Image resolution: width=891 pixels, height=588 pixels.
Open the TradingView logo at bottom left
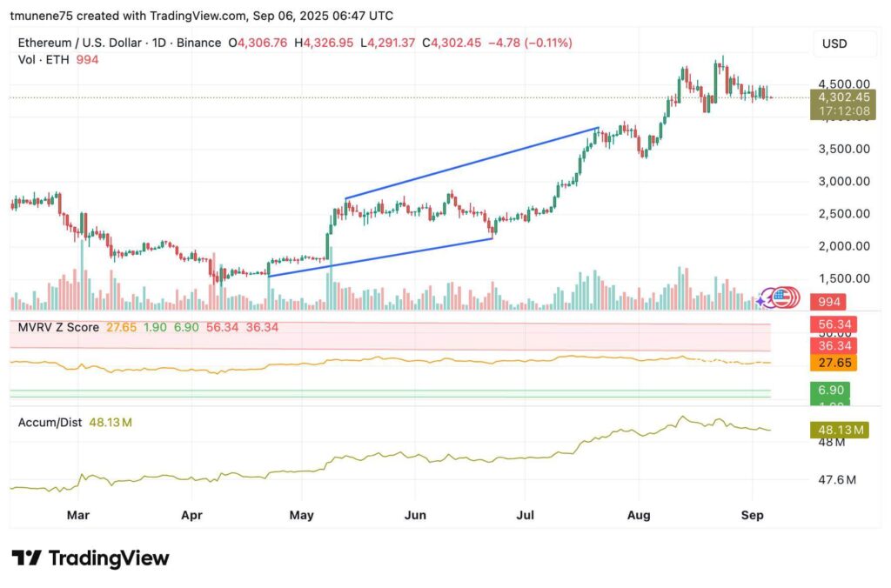tap(90, 558)
